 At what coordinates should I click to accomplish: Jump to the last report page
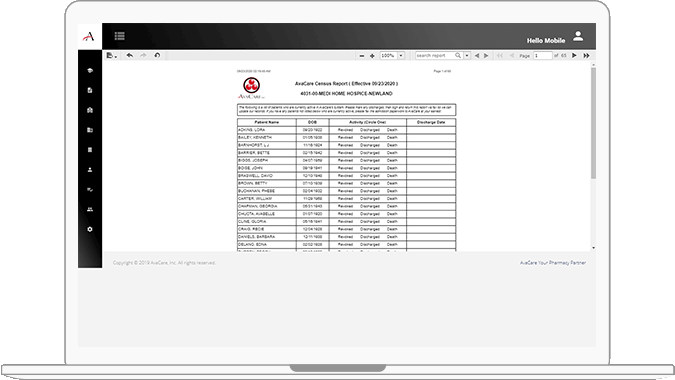[x=586, y=56]
